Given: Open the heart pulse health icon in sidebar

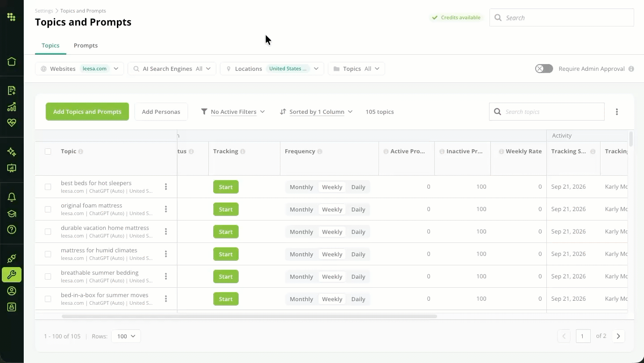Looking at the screenshot, I should [12, 122].
